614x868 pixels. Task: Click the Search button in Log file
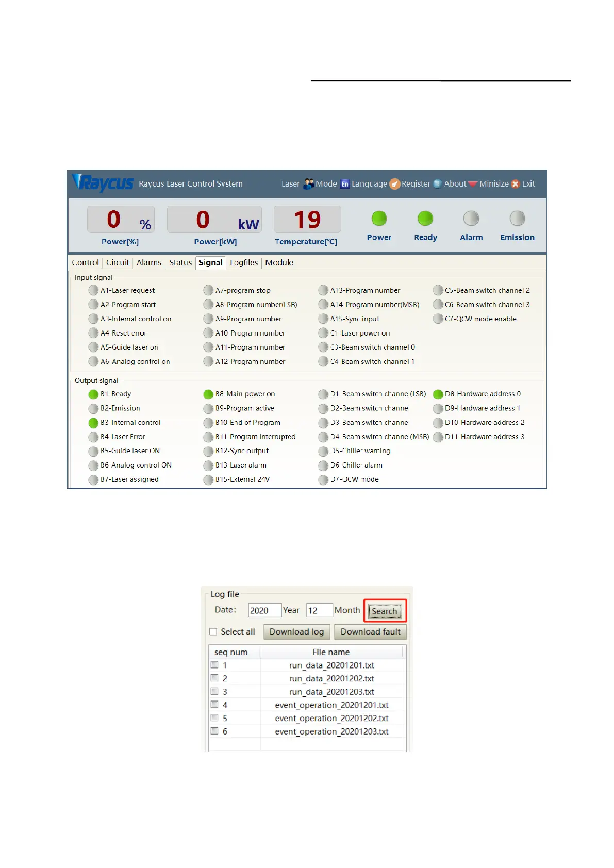tap(385, 611)
